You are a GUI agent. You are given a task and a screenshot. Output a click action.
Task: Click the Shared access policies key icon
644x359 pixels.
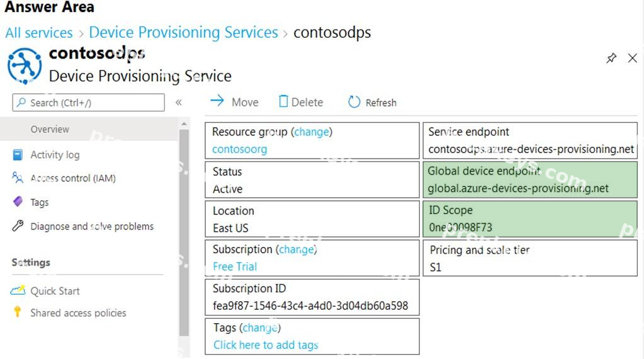coord(17,312)
